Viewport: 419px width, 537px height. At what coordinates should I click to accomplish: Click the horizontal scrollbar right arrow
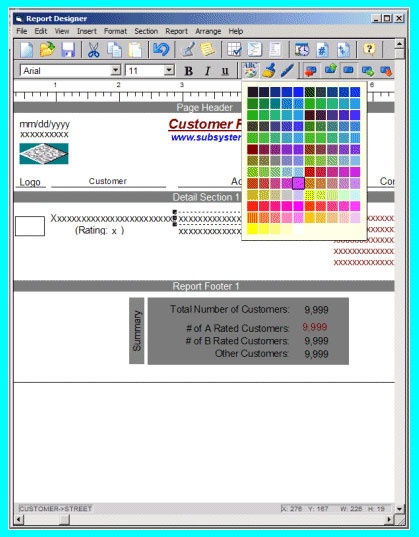coord(388,520)
